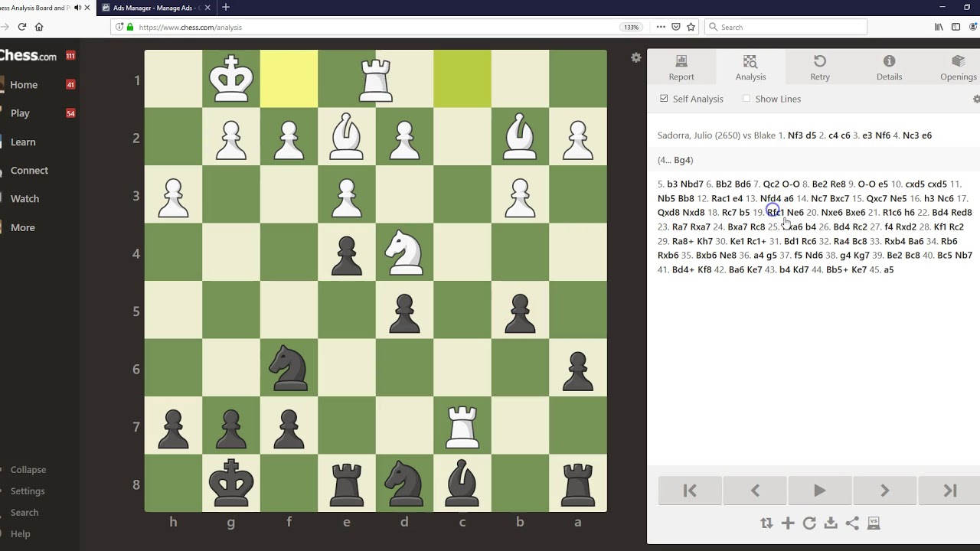Step forward one move
This screenshot has height=551, width=980.
(x=884, y=491)
